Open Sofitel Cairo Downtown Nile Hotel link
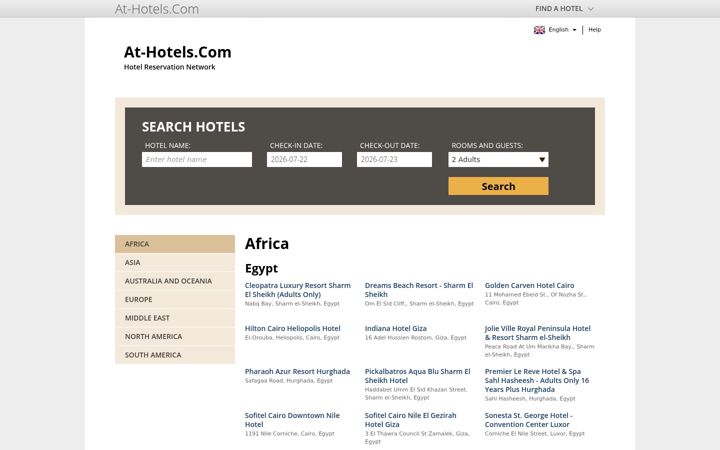The height and width of the screenshot is (450, 720). point(292,420)
